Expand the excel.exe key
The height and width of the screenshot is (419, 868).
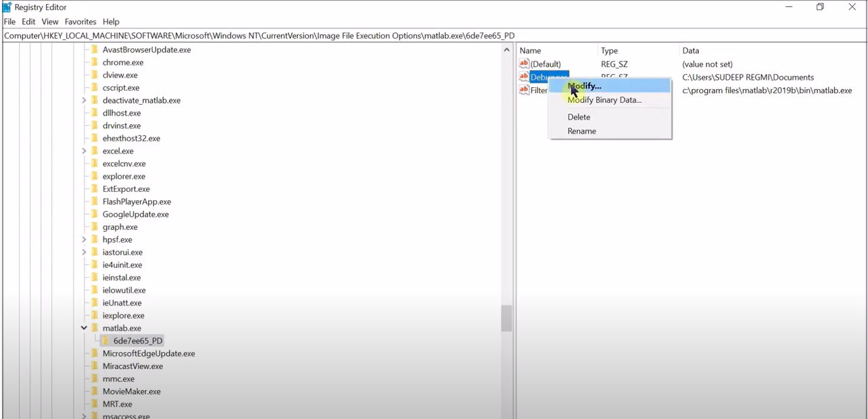tap(84, 151)
